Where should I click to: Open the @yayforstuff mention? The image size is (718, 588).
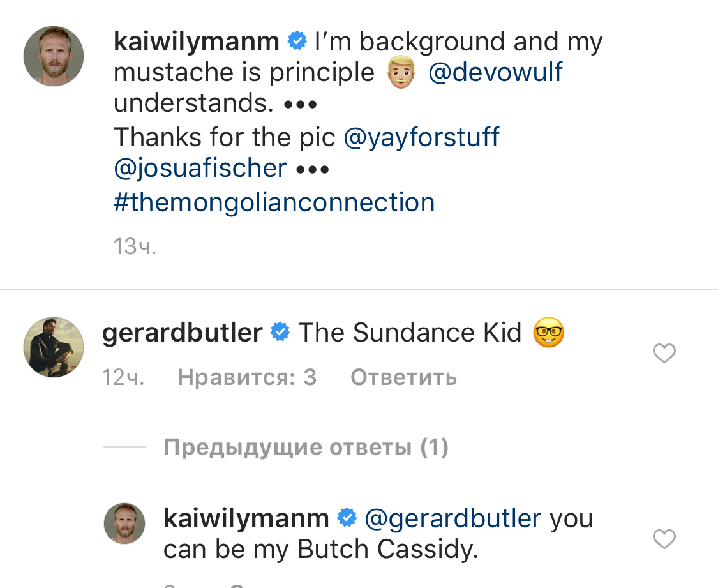pos(421,137)
